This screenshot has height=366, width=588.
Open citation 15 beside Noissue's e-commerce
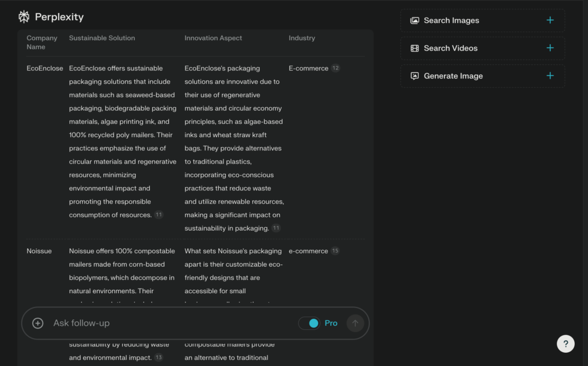pyautogui.click(x=335, y=251)
